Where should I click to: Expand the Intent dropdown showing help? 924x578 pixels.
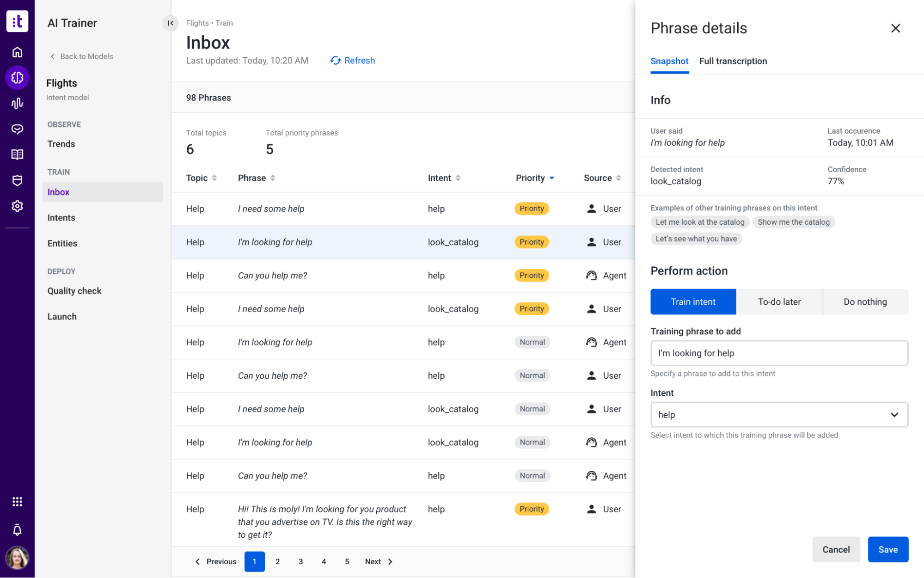779,415
